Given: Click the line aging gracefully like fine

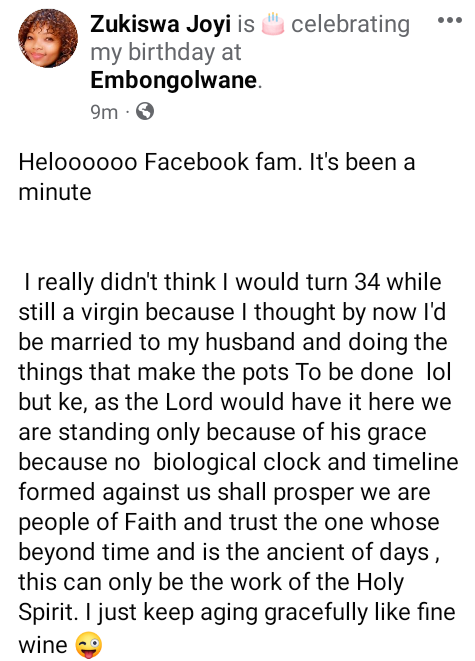Looking at the screenshot, I should point(237,613).
